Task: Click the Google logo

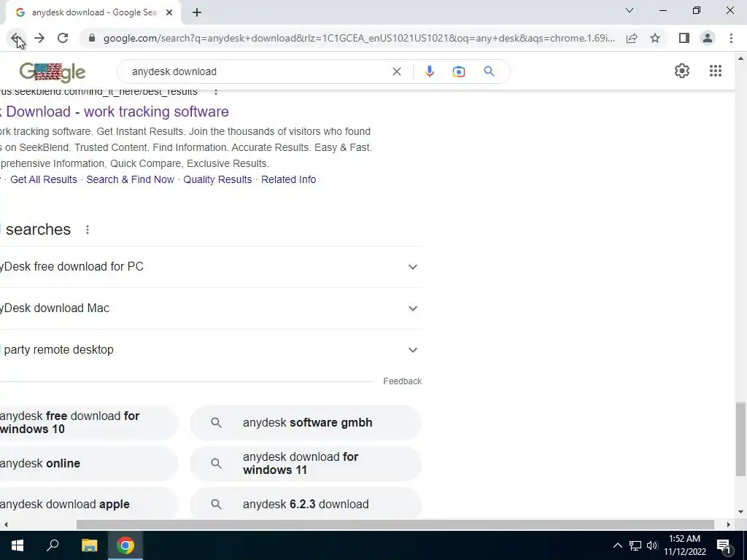Action: click(52, 72)
